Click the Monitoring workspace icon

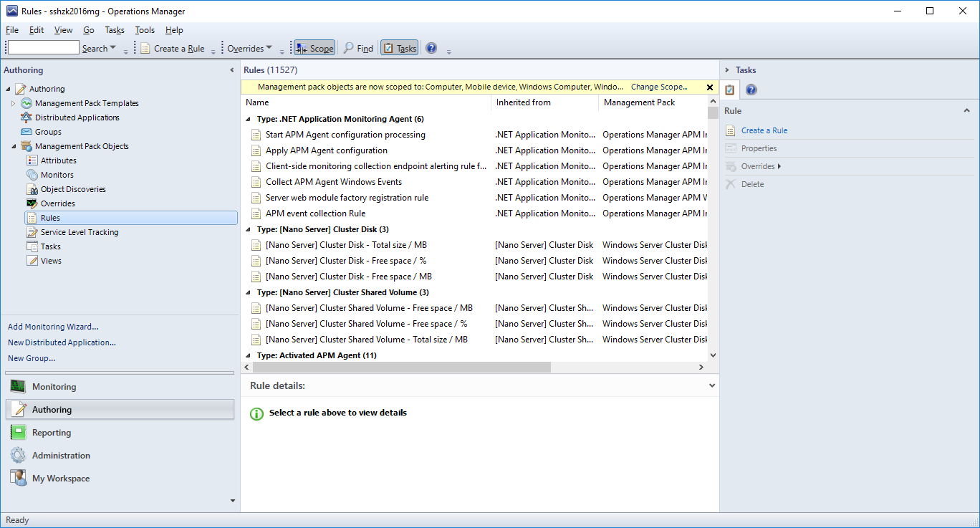click(x=18, y=387)
